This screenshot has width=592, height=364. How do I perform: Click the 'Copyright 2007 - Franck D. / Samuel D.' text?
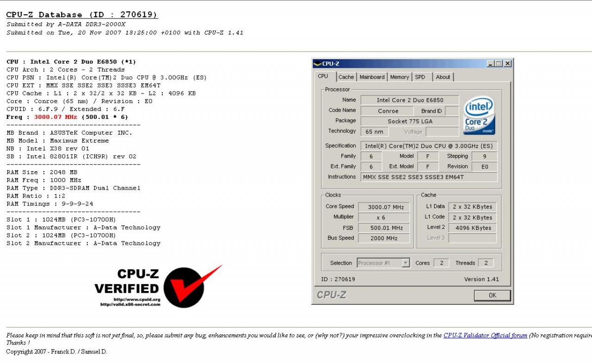pyautogui.click(x=57, y=352)
